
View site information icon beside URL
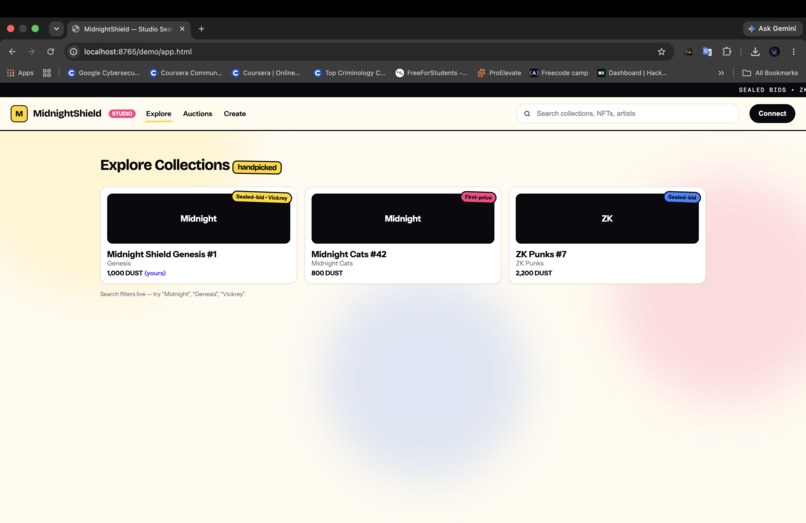(74, 51)
